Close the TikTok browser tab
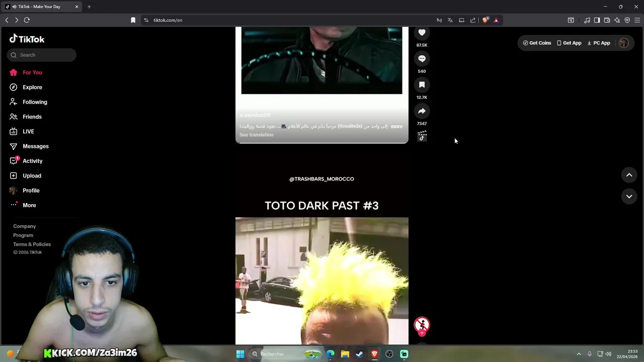Viewport: 644px width, 362px height. 76,7
